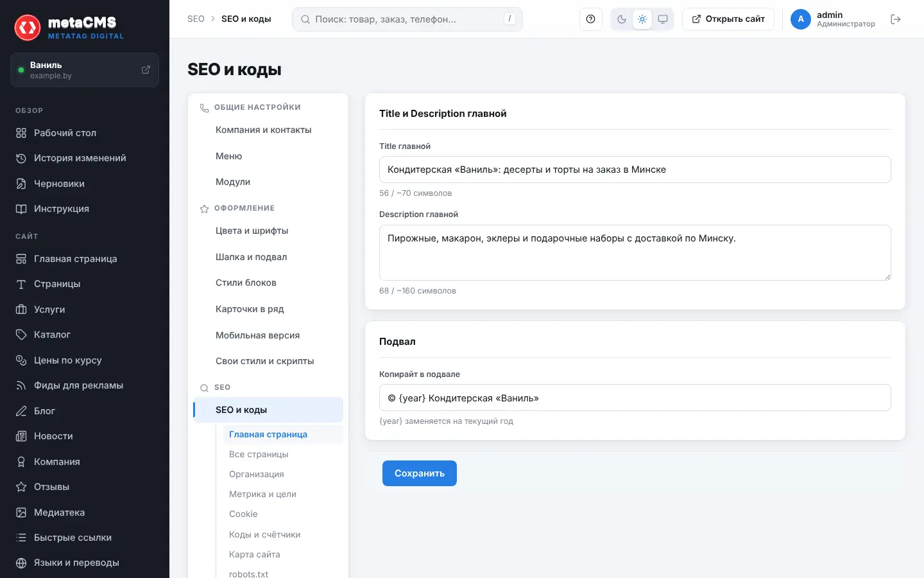
Task: Click the Языки и переводы globe icon
Action: [21, 563]
